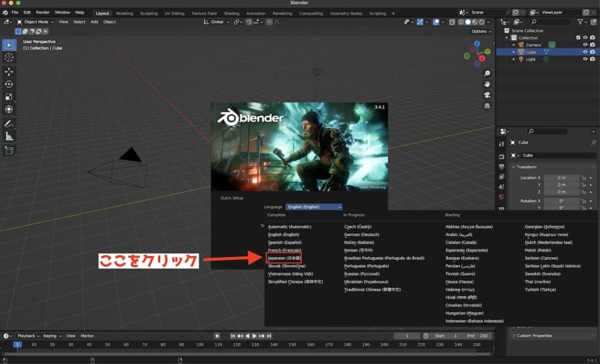
Task: Open the Global orientation dropdown
Action: pos(216,22)
